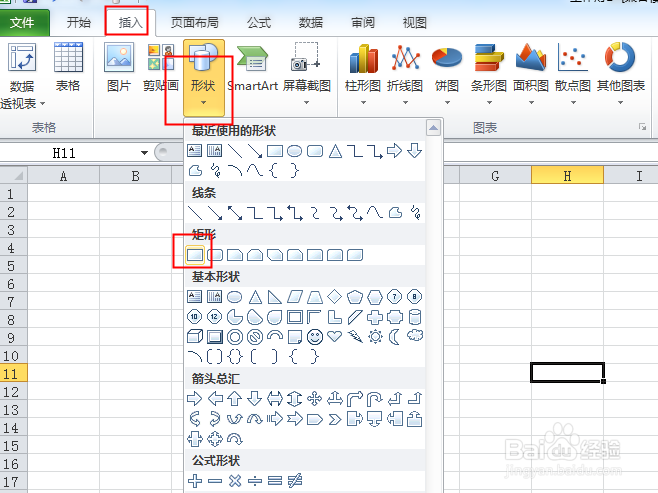Screen dimensions: 658x493
Task: Pick the oval in 最近使用的形状 row
Action: click(295, 151)
